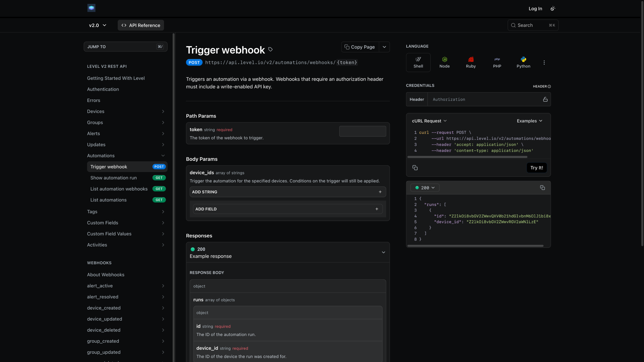Expand the Activities sidebar section
Viewport: 644px width, 362px height.
coord(163,245)
